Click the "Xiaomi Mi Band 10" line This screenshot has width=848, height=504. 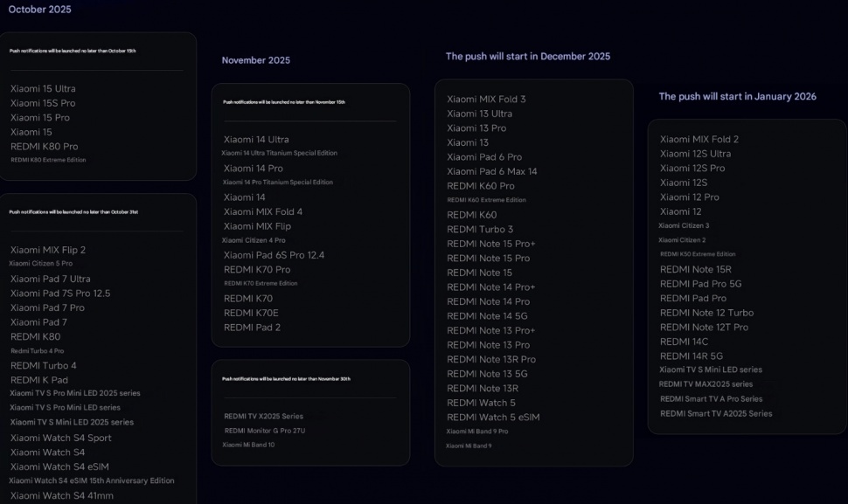pos(248,445)
